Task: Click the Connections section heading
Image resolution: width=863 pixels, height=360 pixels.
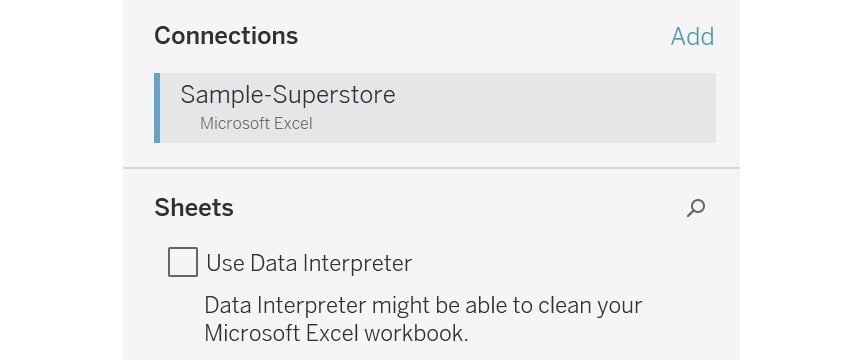Action: tap(226, 36)
